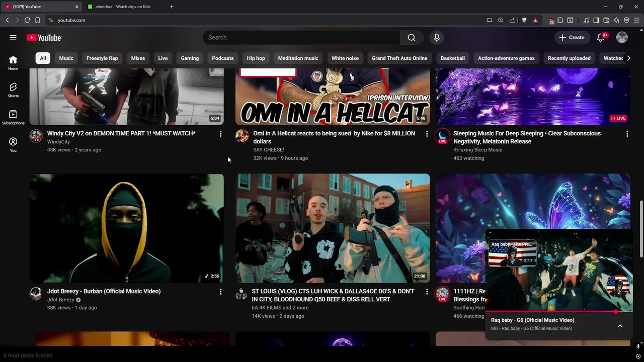The width and height of the screenshot is (644, 362).
Task: Select the Meditation music filter chip
Action: pyautogui.click(x=298, y=58)
